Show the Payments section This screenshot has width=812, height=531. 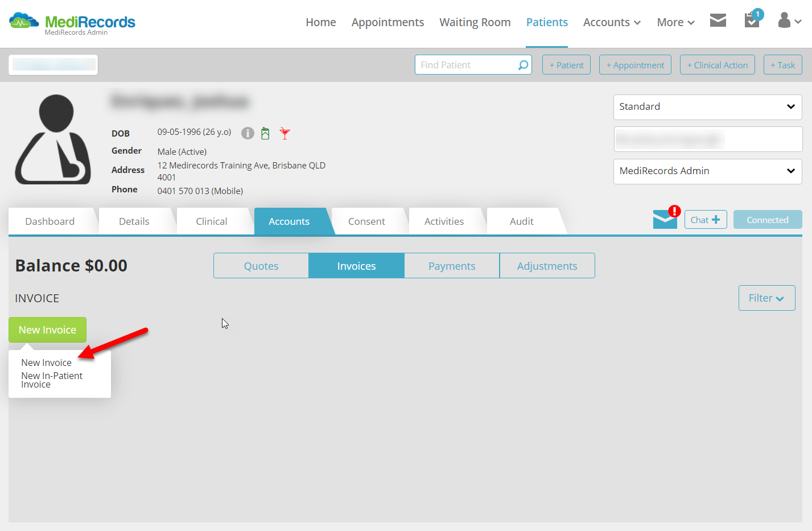452,266
